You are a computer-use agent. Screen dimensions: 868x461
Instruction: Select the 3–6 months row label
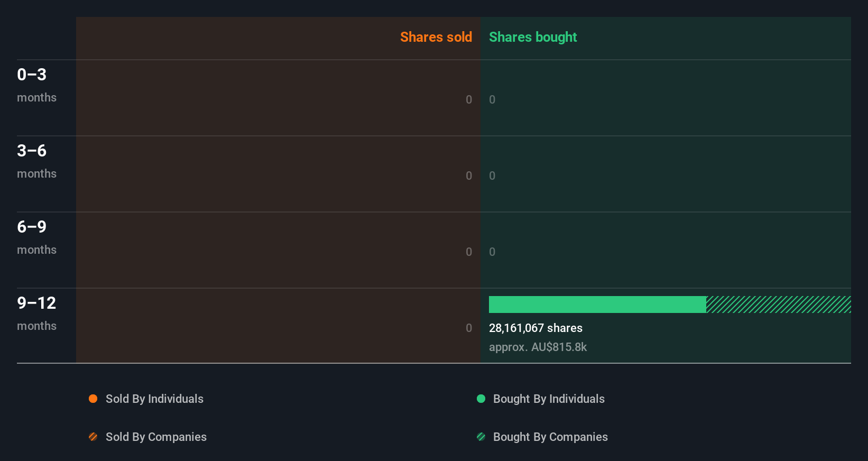click(36, 161)
